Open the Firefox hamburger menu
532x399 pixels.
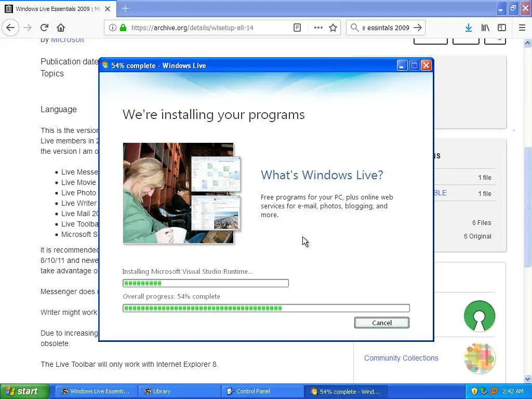pos(522,28)
